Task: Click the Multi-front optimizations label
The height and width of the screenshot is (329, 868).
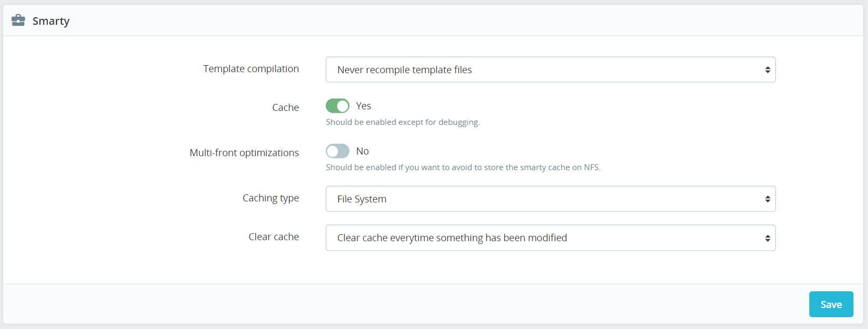Action: (244, 153)
